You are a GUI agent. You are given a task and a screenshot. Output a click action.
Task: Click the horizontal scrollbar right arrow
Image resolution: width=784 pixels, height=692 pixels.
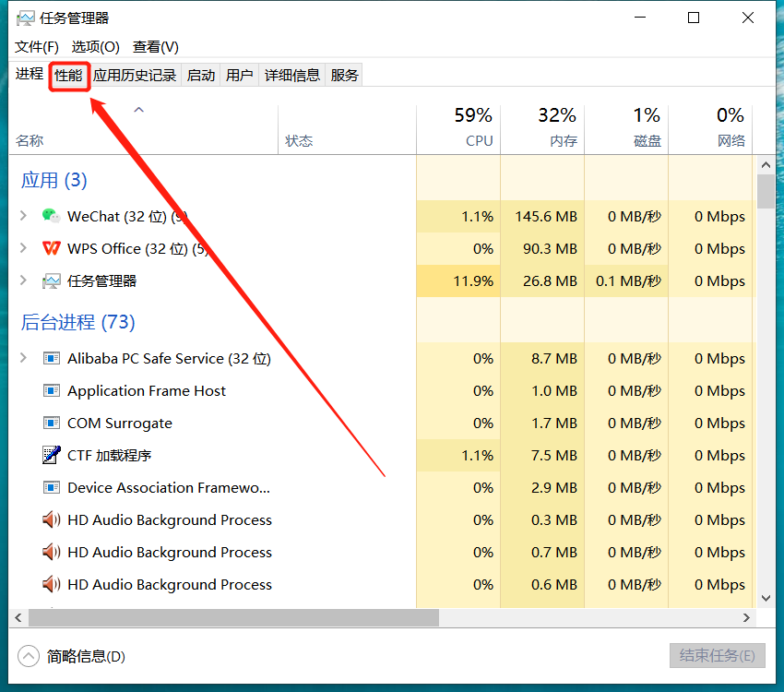pyautogui.click(x=746, y=617)
